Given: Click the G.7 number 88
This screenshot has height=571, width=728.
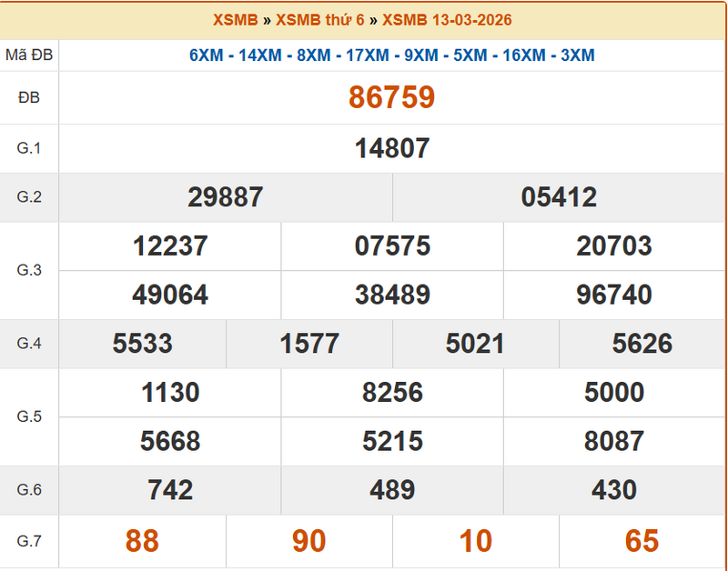Looking at the screenshot, I should coord(142,541).
